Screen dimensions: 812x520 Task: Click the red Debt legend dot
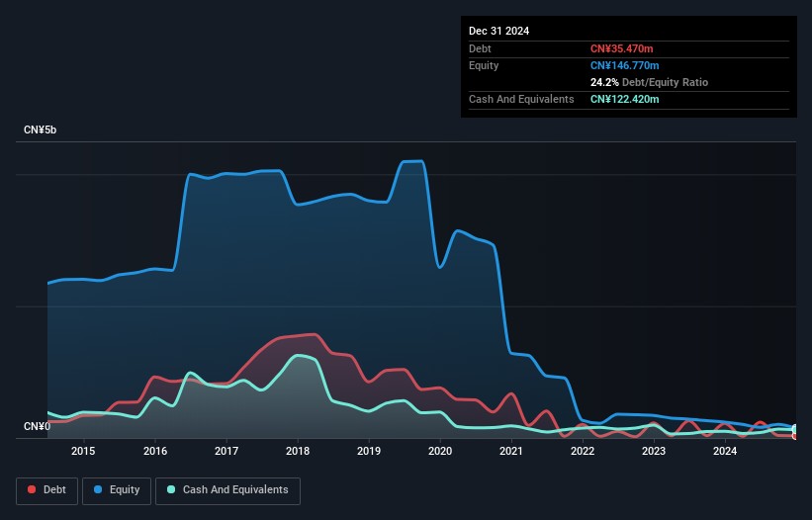click(x=32, y=489)
